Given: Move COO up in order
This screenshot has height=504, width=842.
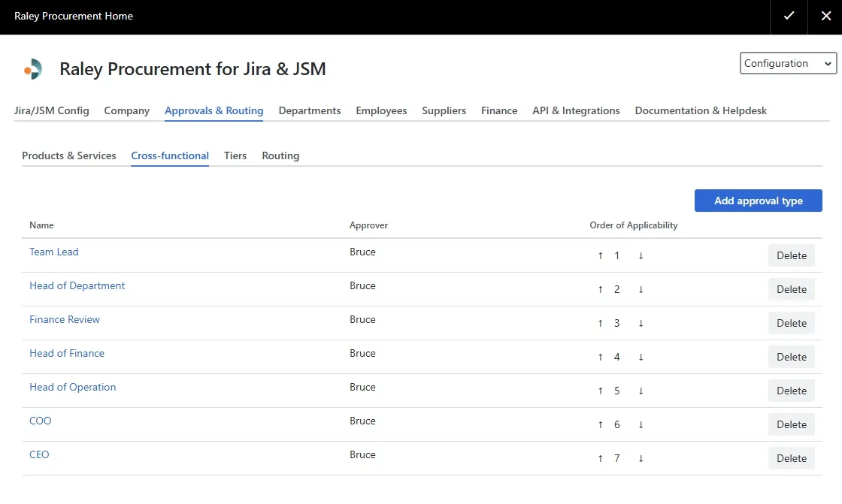Looking at the screenshot, I should [x=601, y=424].
